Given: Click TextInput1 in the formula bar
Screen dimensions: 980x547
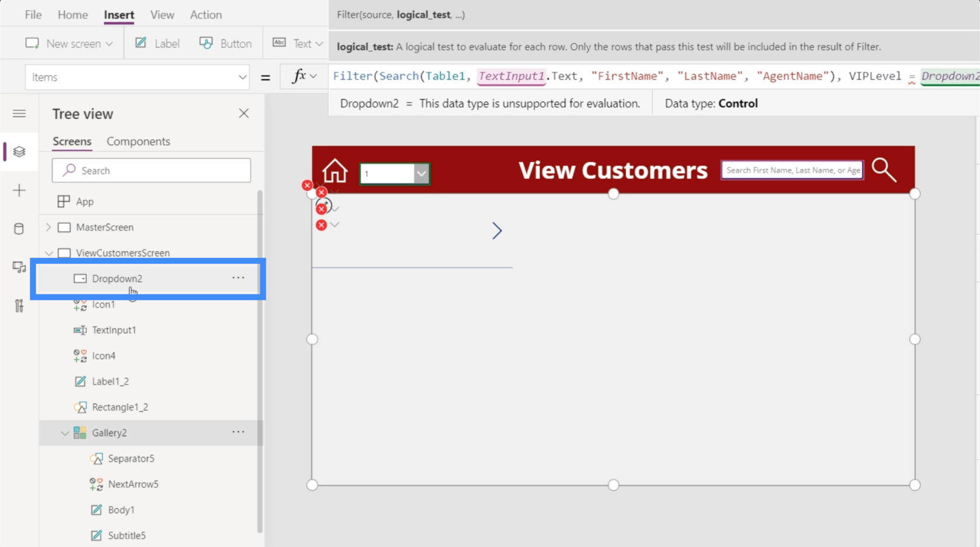Looking at the screenshot, I should tap(511, 76).
